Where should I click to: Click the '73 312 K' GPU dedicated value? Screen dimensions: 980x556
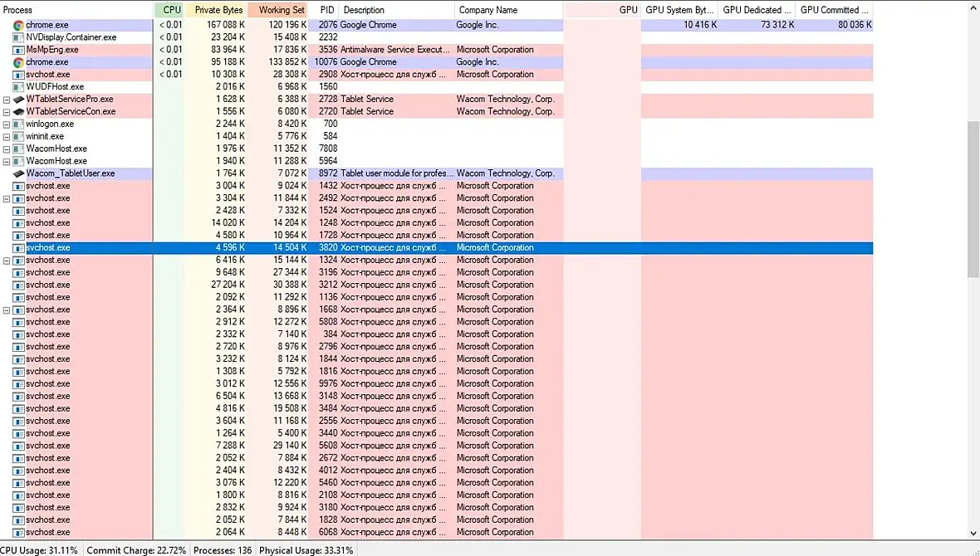pyautogui.click(x=777, y=25)
